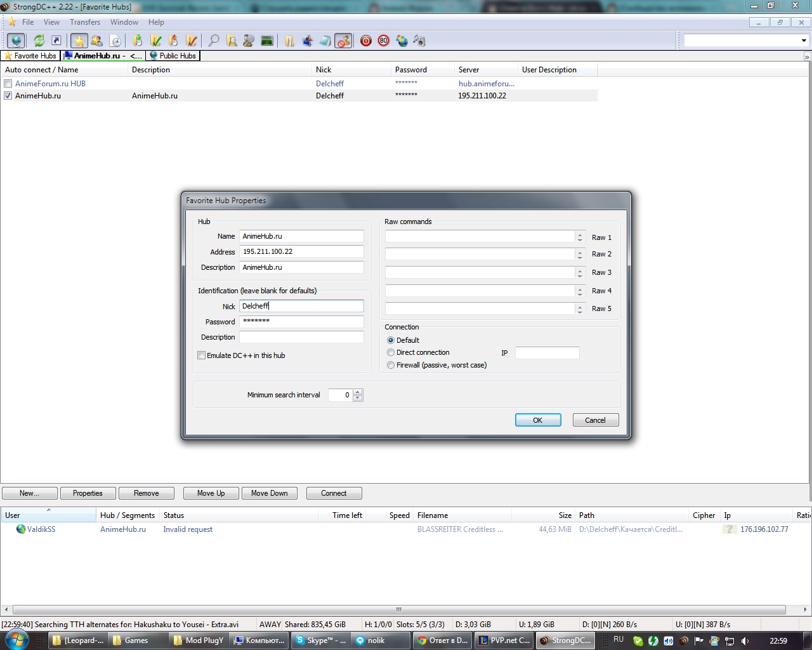Click StrongDC++ tray icon in notification area
The width and height of the screenshot is (812, 650).
(x=684, y=640)
